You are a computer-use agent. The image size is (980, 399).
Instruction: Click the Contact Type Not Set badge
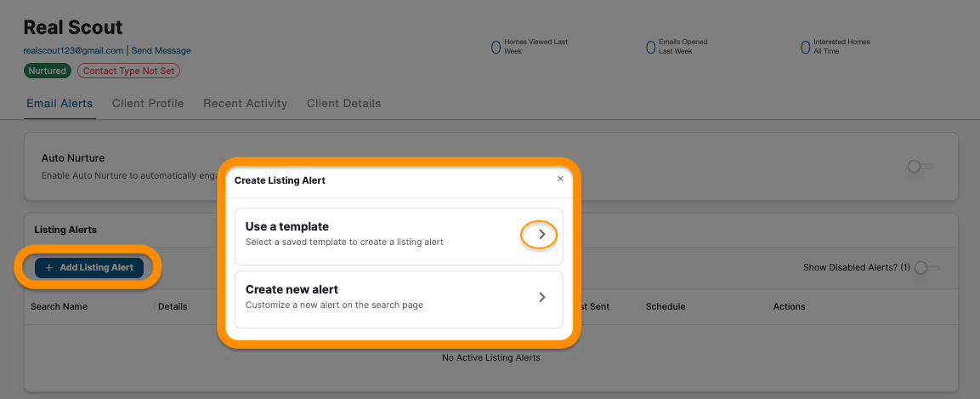(128, 71)
